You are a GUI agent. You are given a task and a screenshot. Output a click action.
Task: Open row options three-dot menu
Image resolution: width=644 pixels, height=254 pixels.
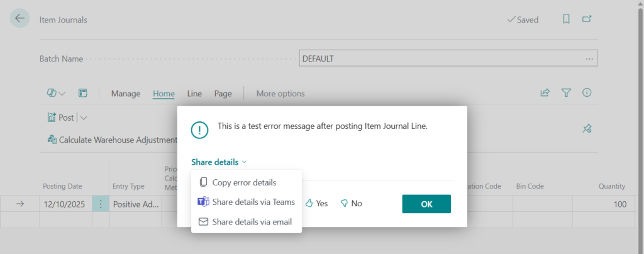(x=100, y=204)
